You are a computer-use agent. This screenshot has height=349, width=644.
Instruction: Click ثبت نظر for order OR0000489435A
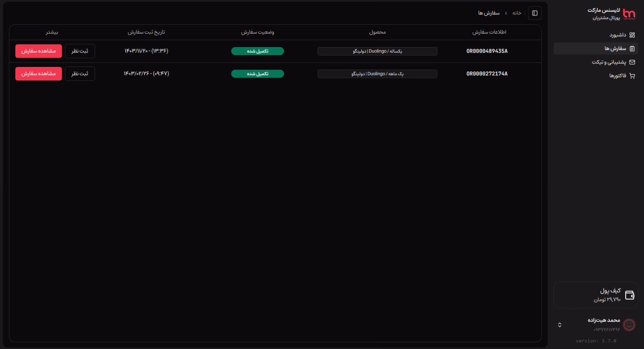tap(80, 51)
